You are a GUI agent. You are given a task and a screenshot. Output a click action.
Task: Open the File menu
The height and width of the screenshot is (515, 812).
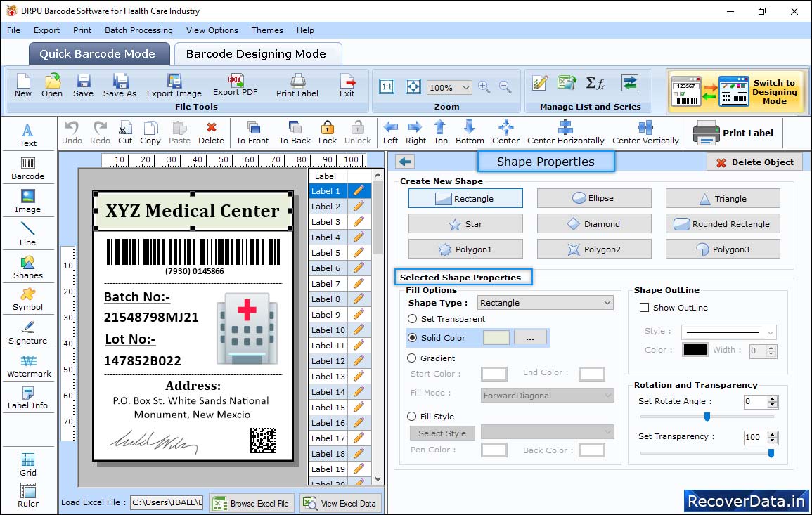pyautogui.click(x=13, y=30)
